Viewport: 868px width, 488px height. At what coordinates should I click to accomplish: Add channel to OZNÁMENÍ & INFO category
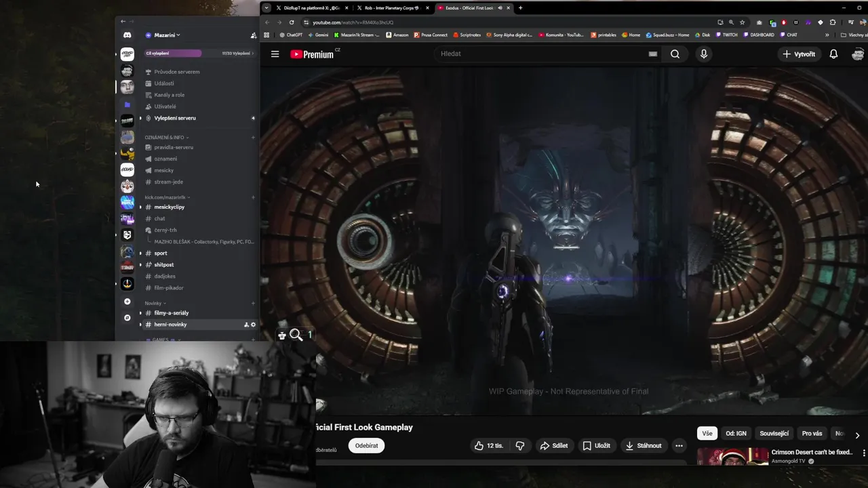coord(253,138)
